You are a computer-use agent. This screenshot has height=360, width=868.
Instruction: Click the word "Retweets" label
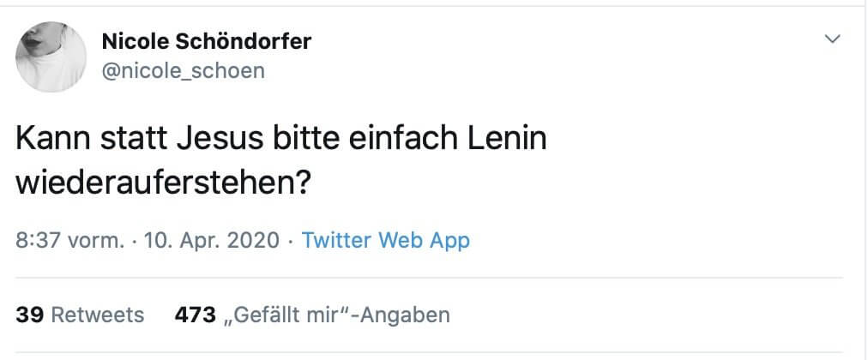98,315
